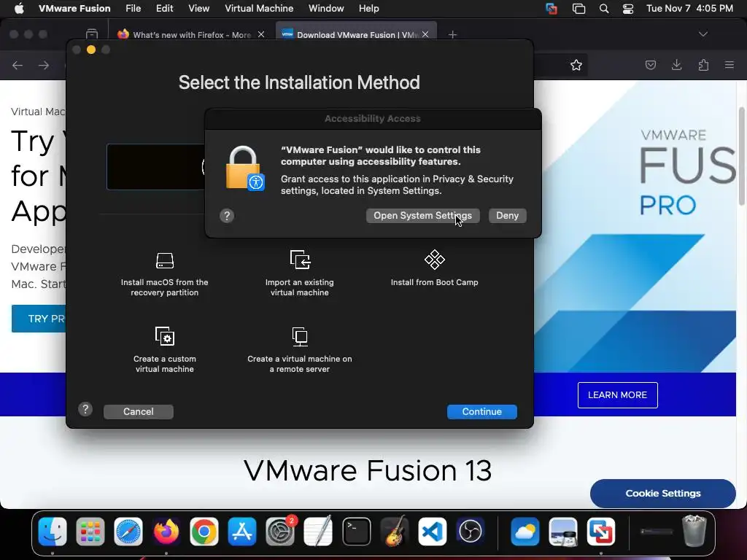Open the cloud weather app in Dock
The height and width of the screenshot is (560, 747).
click(x=525, y=532)
